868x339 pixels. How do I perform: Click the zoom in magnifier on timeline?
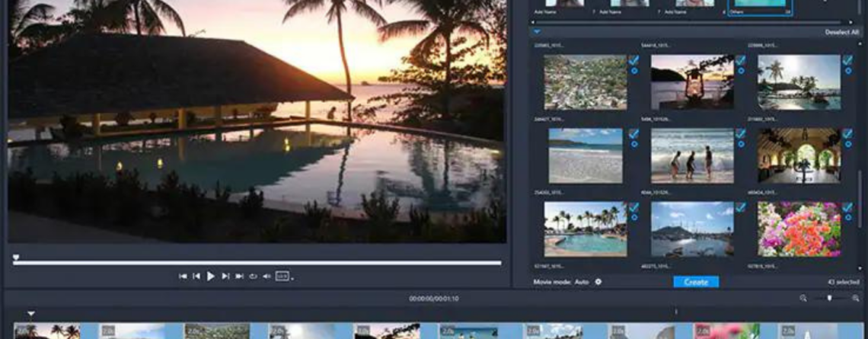pos(856,298)
